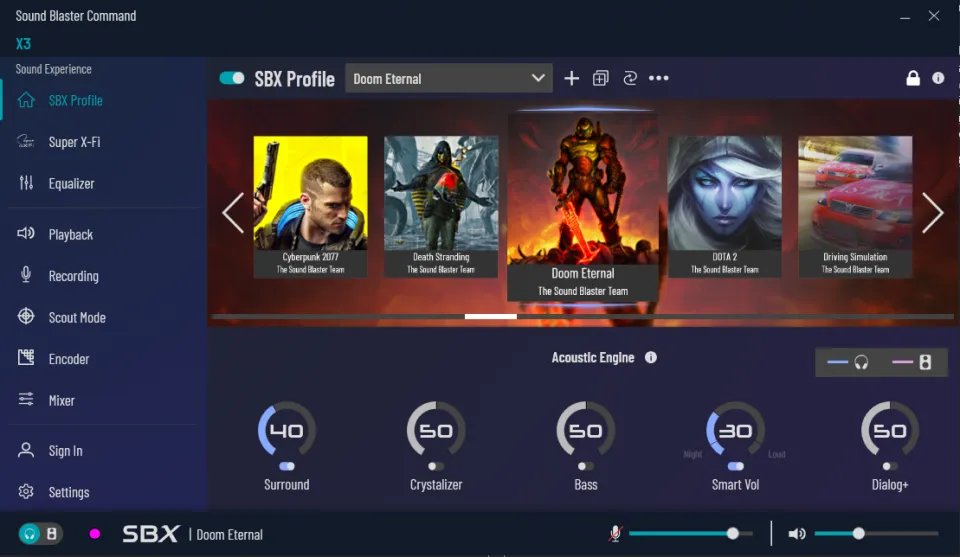The height and width of the screenshot is (557, 960).
Task: Click the Super X-Fi sidebar icon
Action: pos(26,141)
